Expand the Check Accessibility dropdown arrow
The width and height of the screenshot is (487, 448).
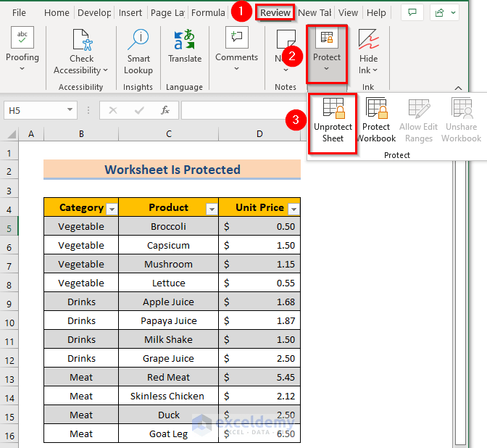click(106, 70)
